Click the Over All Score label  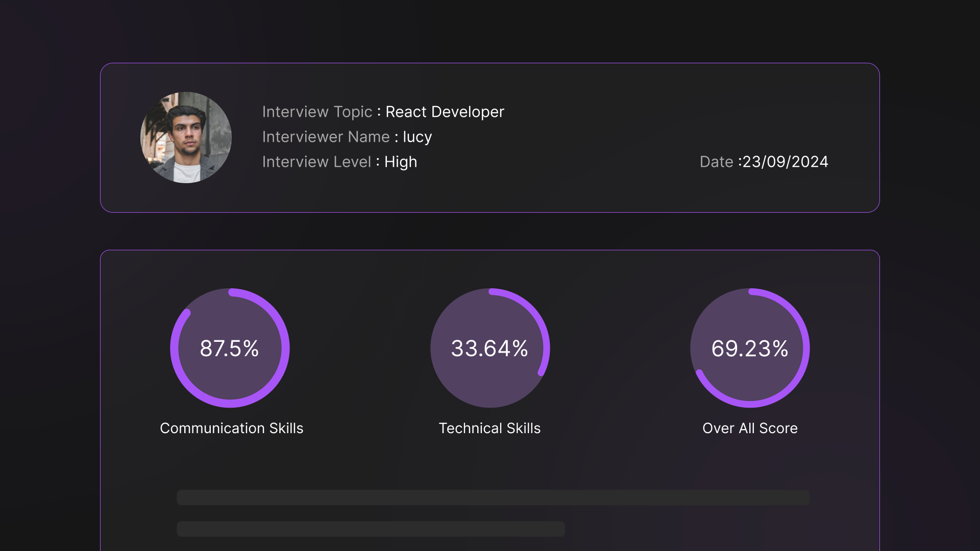(749, 429)
